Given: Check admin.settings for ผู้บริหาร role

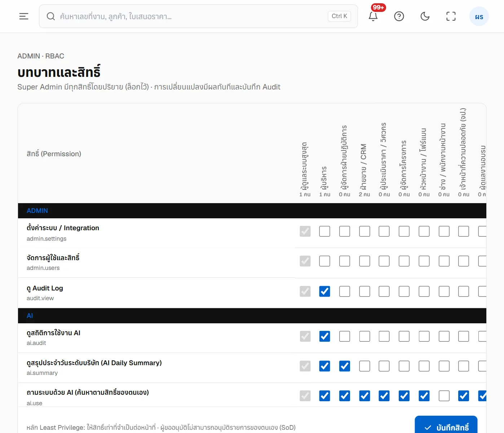Looking at the screenshot, I should click(324, 231).
